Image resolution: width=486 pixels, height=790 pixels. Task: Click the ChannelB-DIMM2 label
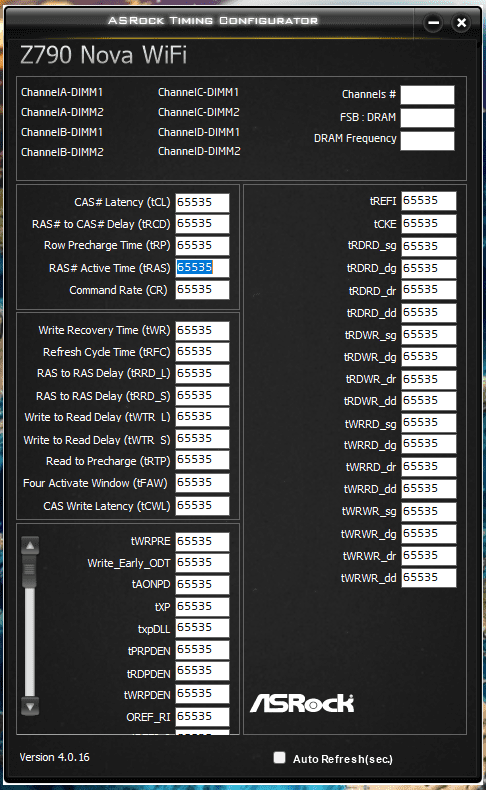[x=62, y=152]
